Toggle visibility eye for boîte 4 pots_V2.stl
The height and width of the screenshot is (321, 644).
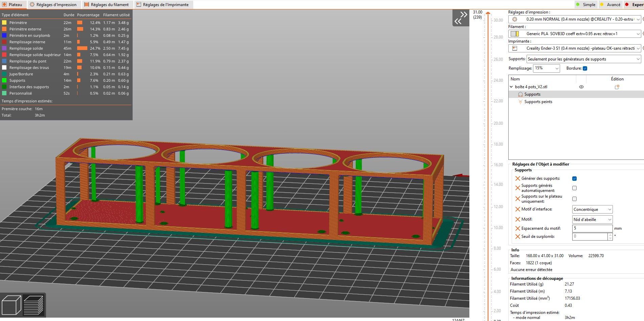tap(581, 87)
